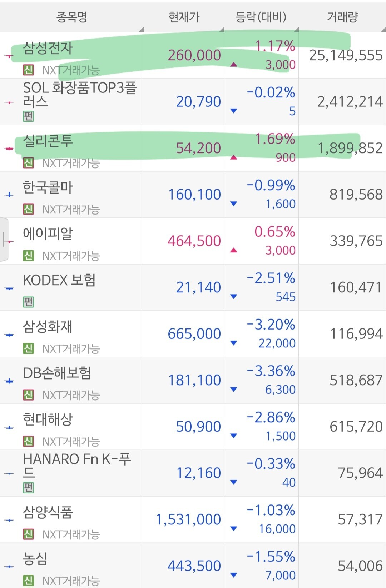Click the down arrow in 삼성화재 row
The height and width of the screenshot is (588, 386).
click(x=234, y=343)
